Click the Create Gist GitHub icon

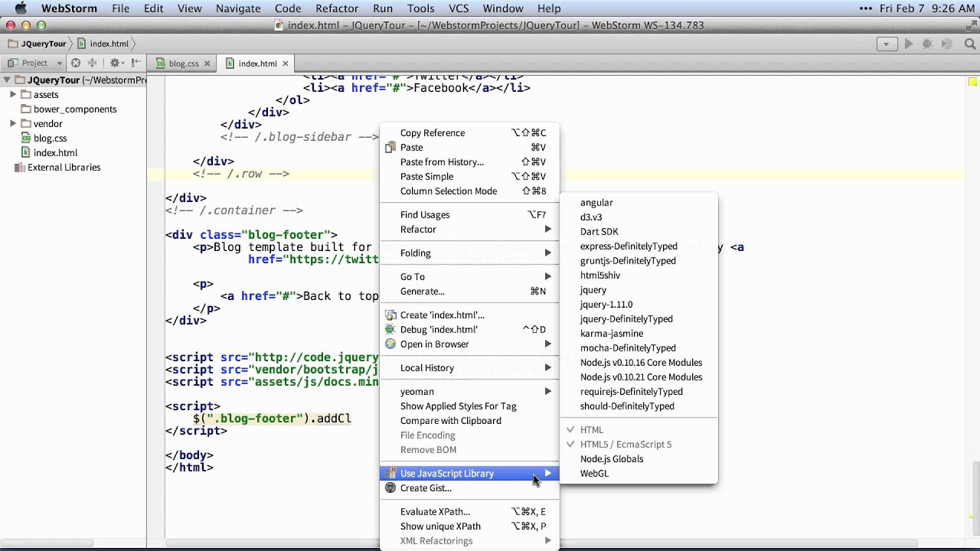point(390,487)
